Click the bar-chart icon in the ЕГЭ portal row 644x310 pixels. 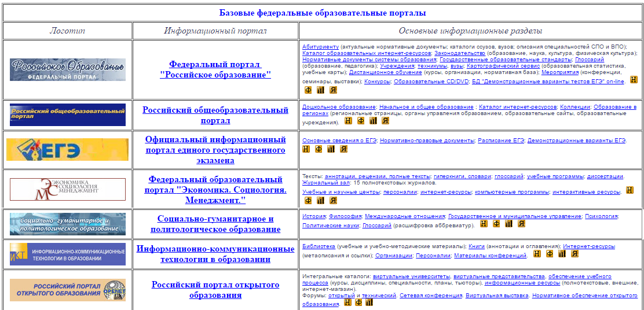click(331, 149)
